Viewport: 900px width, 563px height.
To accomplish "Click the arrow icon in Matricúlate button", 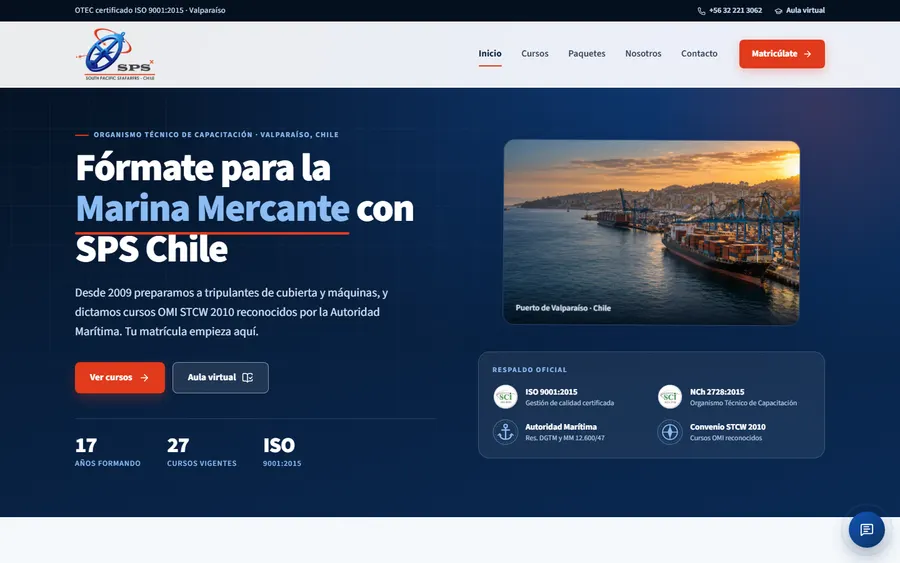I will [808, 54].
